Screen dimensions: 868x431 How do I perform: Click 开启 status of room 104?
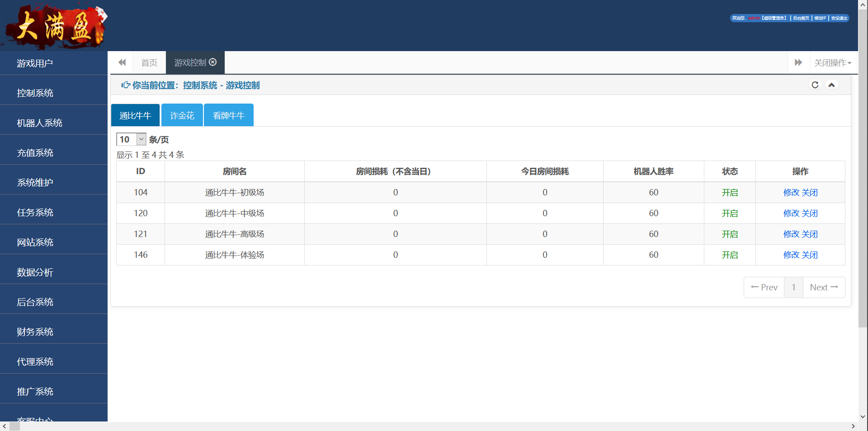pyautogui.click(x=730, y=193)
